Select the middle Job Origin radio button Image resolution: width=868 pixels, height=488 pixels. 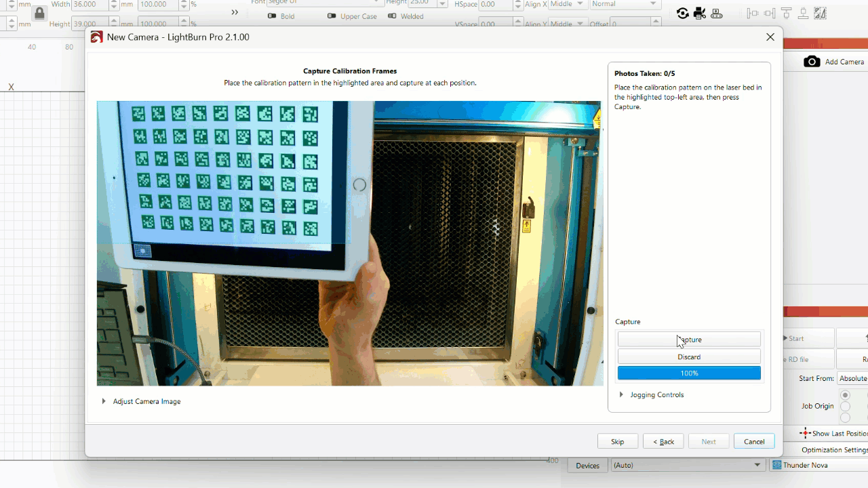845,407
